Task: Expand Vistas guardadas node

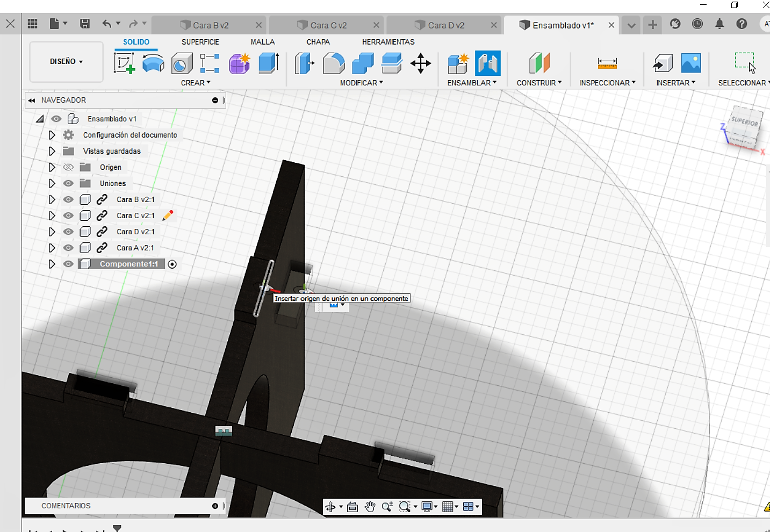Action: 52,151
